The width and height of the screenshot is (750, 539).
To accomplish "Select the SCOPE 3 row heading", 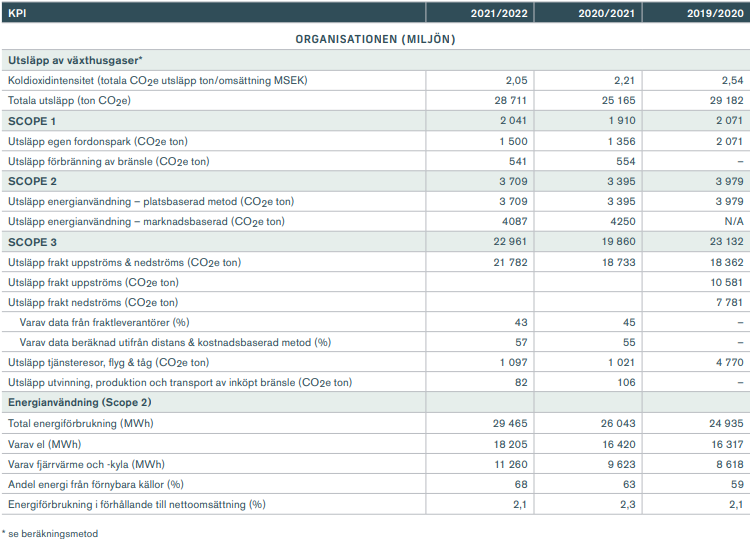I will (x=32, y=242).
